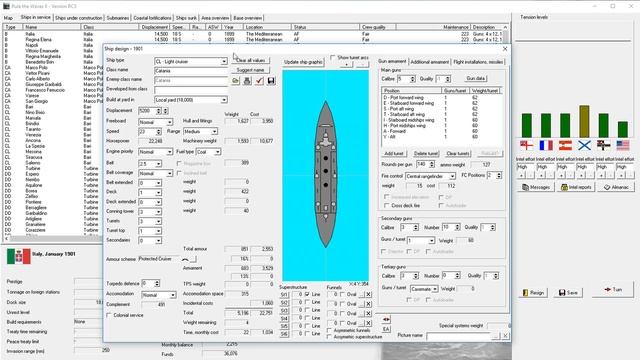
Task: Enable Asymmetric superstructure
Action: pos(329,337)
